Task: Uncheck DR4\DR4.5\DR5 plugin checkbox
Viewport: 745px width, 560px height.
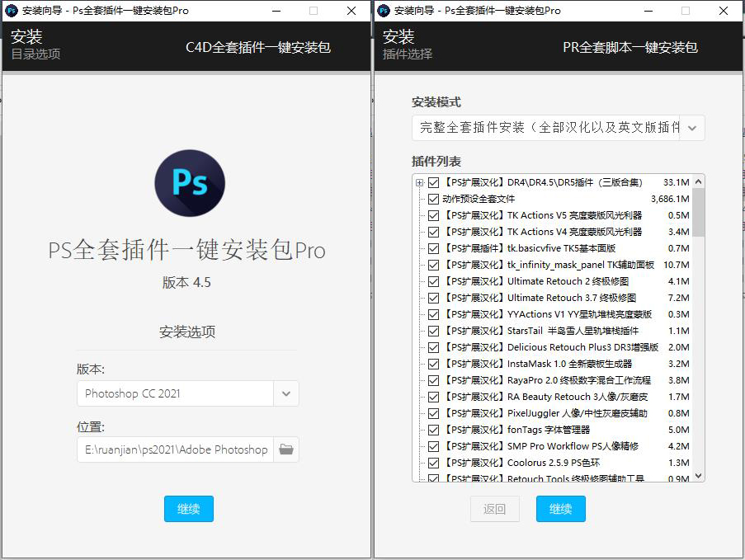Action: pyautogui.click(x=433, y=182)
